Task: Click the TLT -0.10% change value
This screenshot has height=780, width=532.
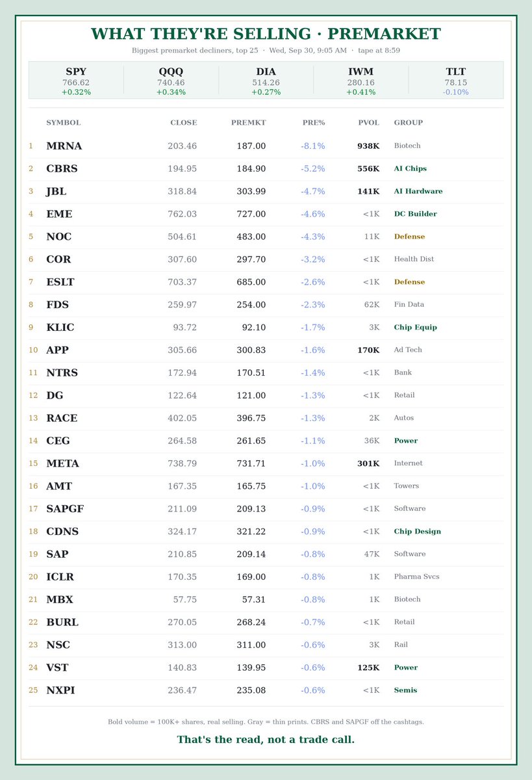Action: (456, 92)
